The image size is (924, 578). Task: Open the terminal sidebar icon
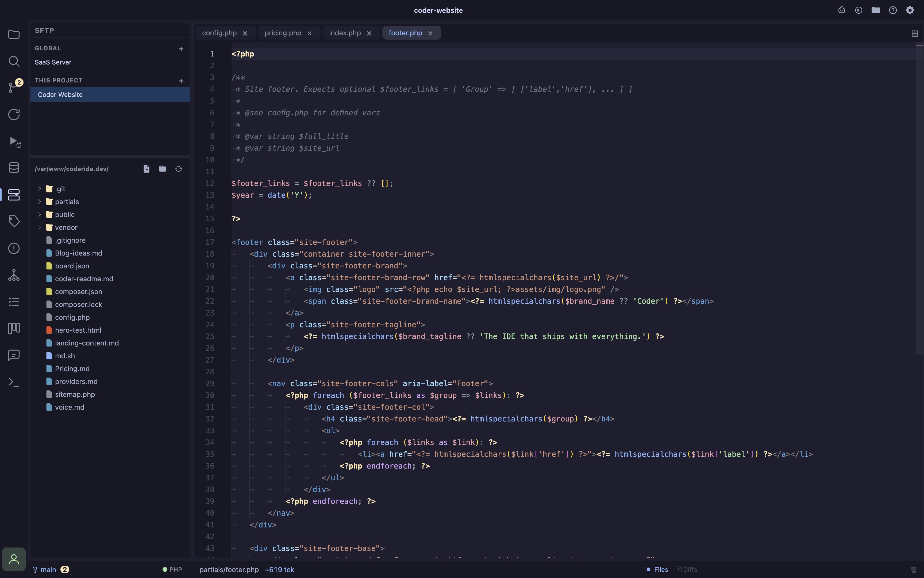click(14, 382)
